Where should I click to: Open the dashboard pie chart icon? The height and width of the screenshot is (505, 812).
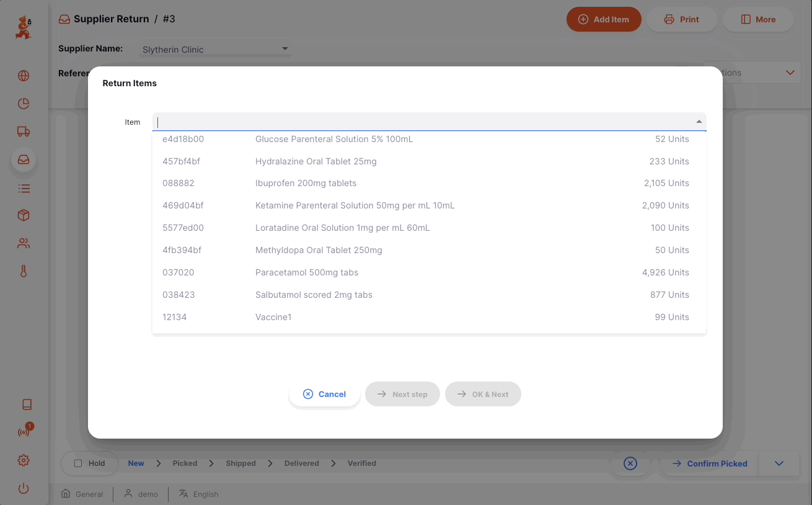coord(24,104)
